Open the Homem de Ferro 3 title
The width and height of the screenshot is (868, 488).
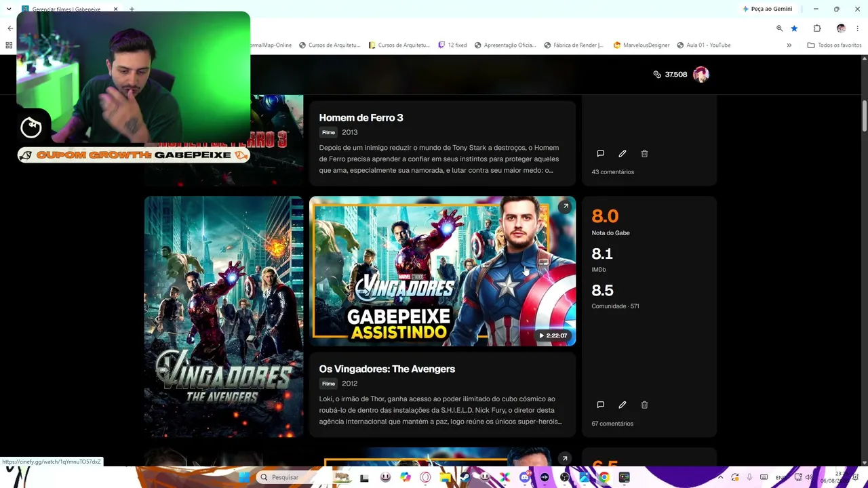click(361, 118)
